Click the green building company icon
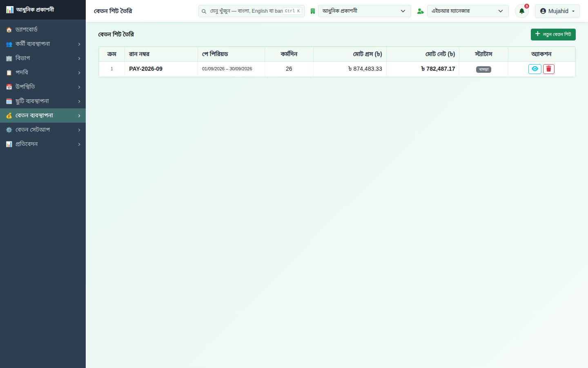588x368 pixels. point(313,11)
